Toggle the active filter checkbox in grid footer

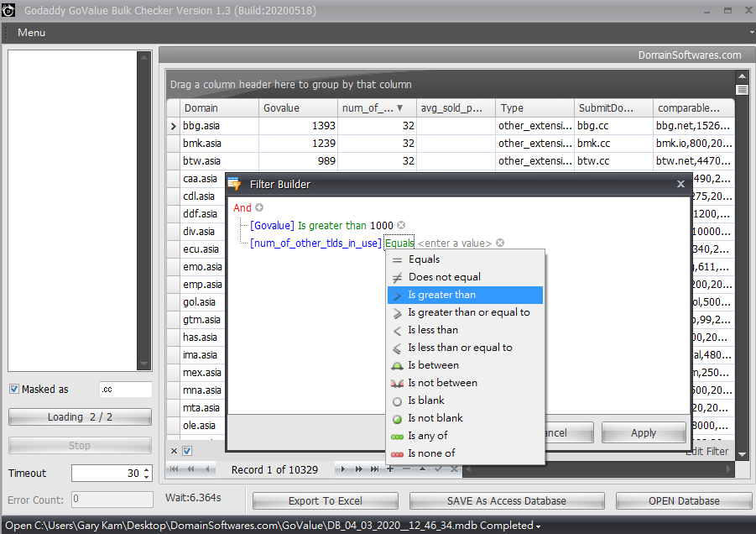188,451
